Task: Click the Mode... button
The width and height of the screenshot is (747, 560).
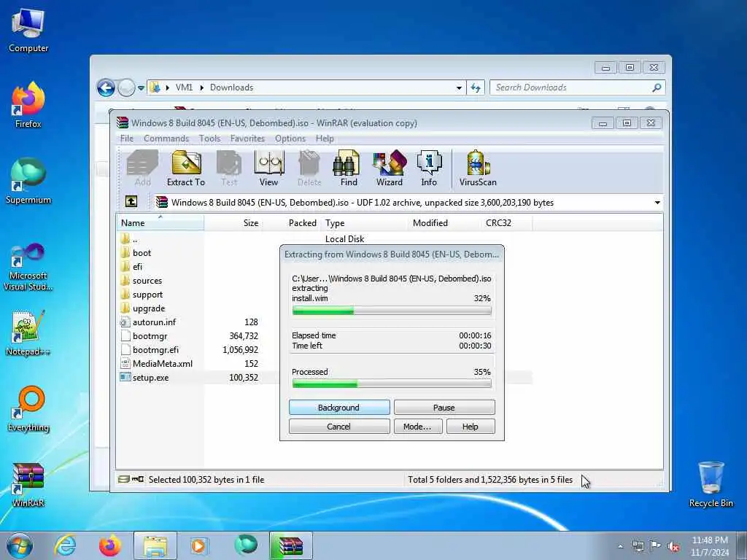Action: (x=418, y=427)
